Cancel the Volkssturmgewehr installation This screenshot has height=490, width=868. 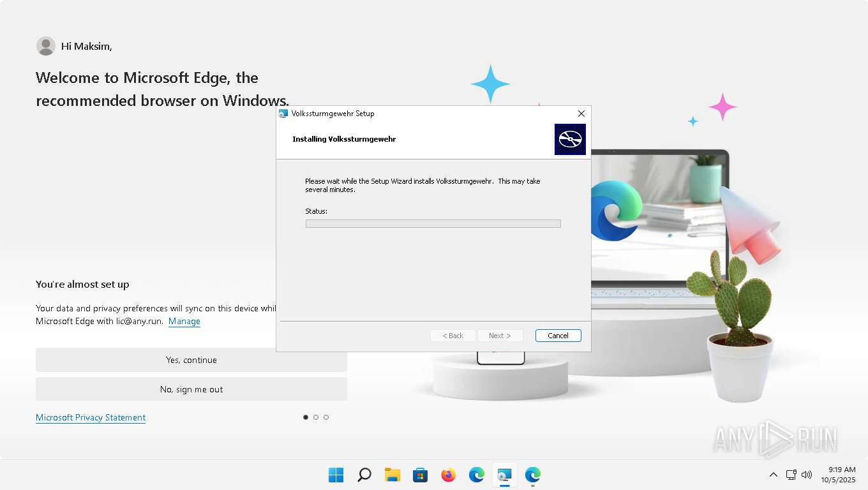[x=558, y=336]
